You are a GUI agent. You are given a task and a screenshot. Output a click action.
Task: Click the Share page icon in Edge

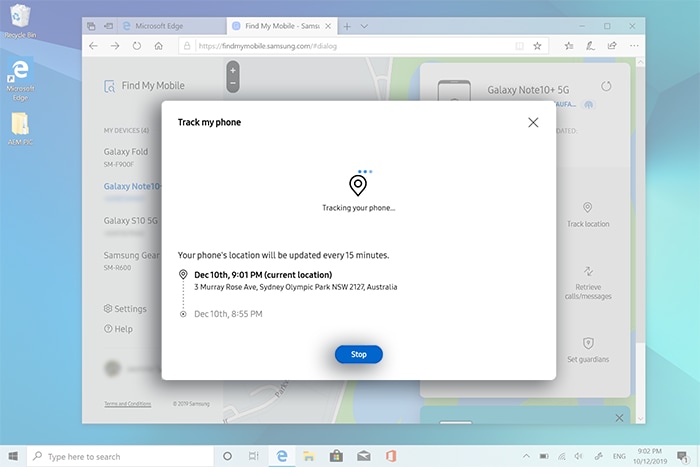612,46
